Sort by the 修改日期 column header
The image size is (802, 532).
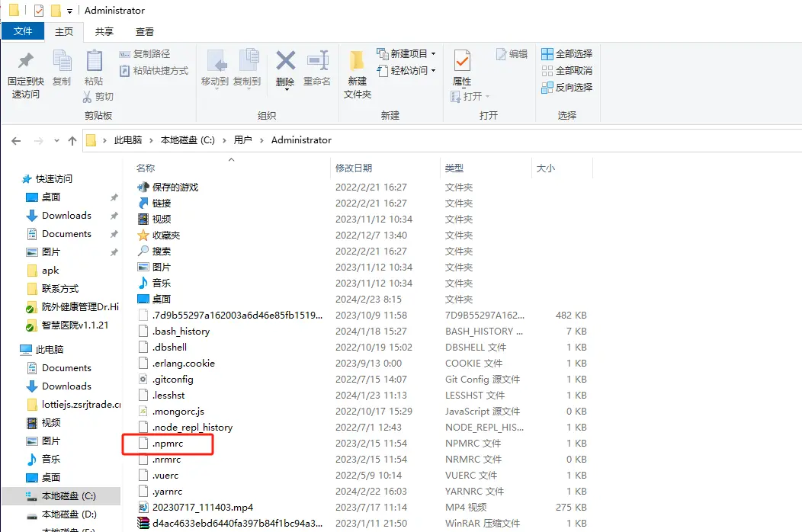[354, 168]
